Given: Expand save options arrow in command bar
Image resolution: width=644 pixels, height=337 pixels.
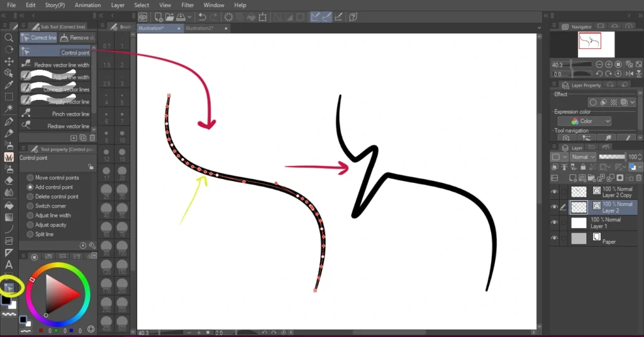Looking at the screenshot, I should 189,17.
